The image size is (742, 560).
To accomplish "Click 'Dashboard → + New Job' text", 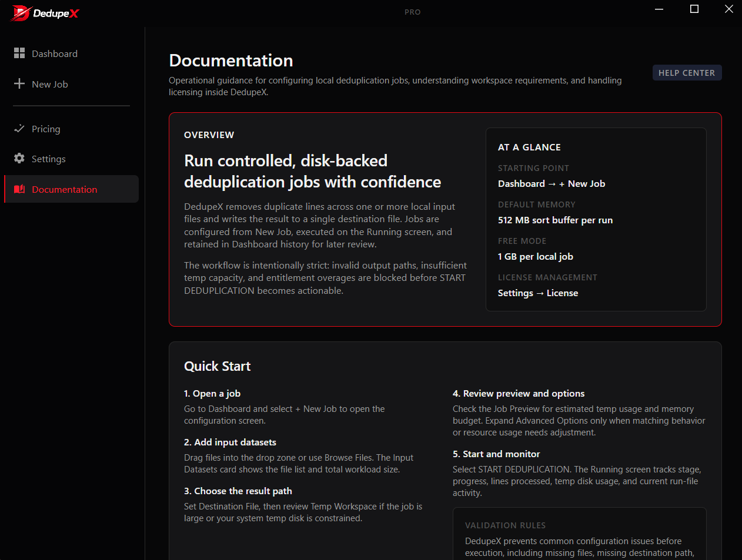I will click(552, 184).
